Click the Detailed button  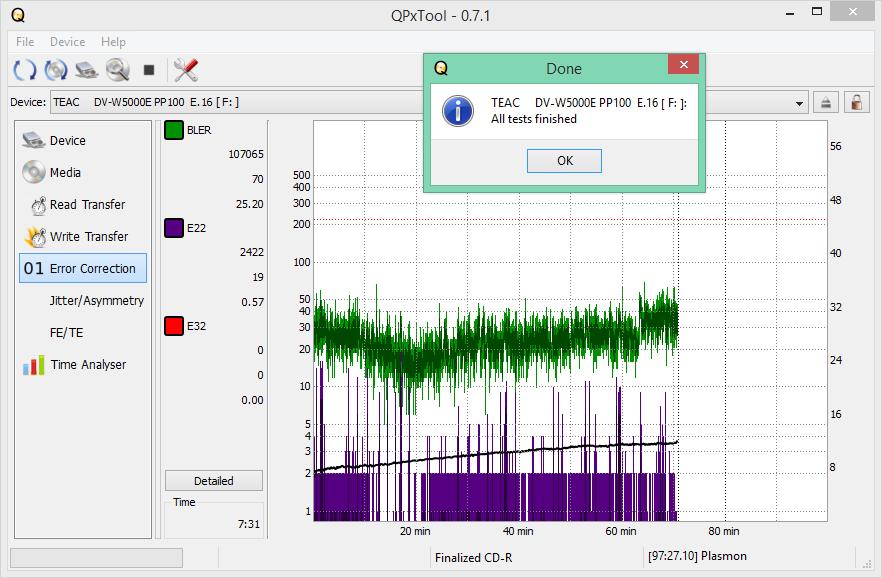click(214, 481)
